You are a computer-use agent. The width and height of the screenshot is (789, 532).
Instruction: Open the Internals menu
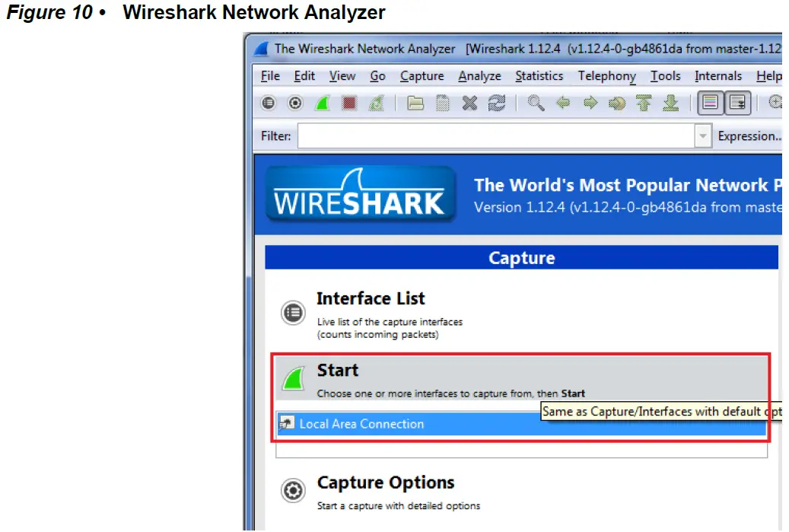coord(718,76)
